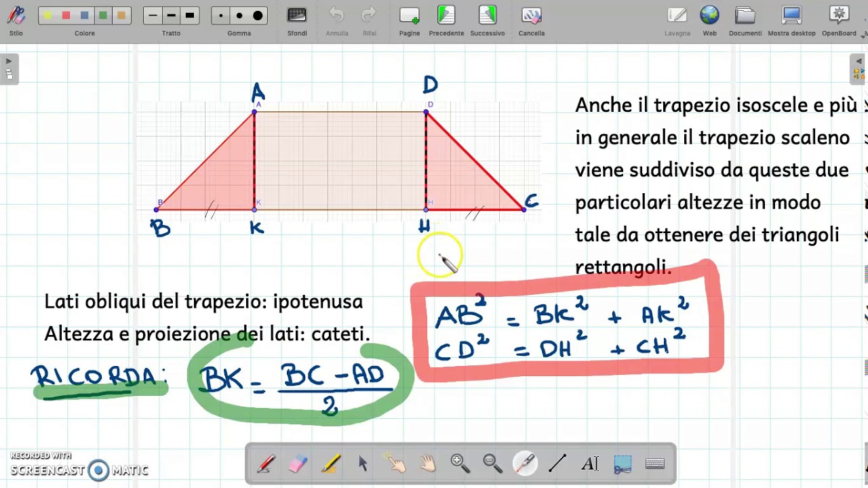Viewport: 868px width, 488px height.
Task: Pick the small Gomma eraser size
Action: (220, 15)
